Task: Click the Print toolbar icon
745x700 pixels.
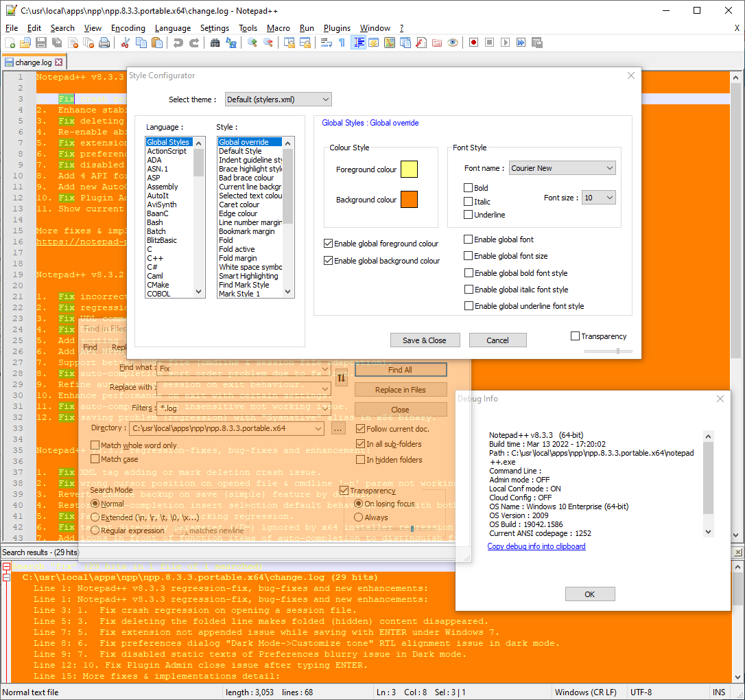Action: click(104, 43)
